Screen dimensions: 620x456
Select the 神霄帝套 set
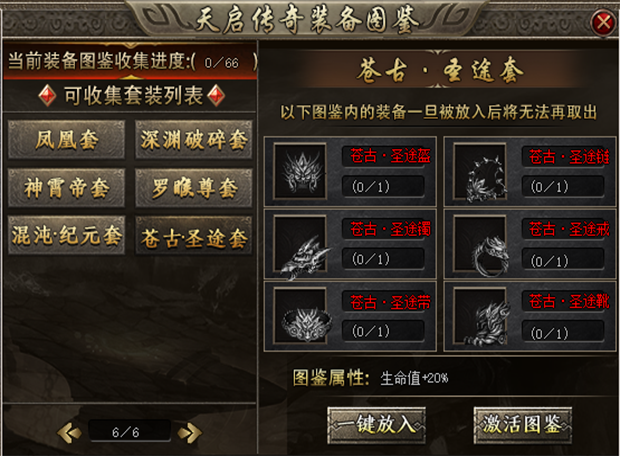(66, 187)
